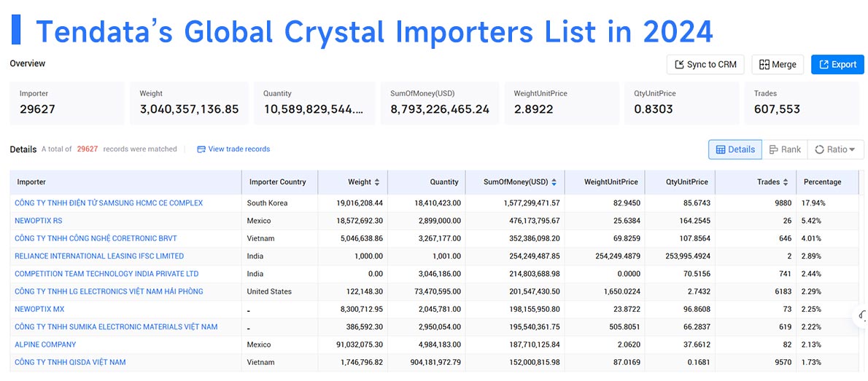The width and height of the screenshot is (868, 381).
Task: Open importer CÔNG TY TNHH QISDA VIỆT NAM
Action: pyautogui.click(x=70, y=362)
